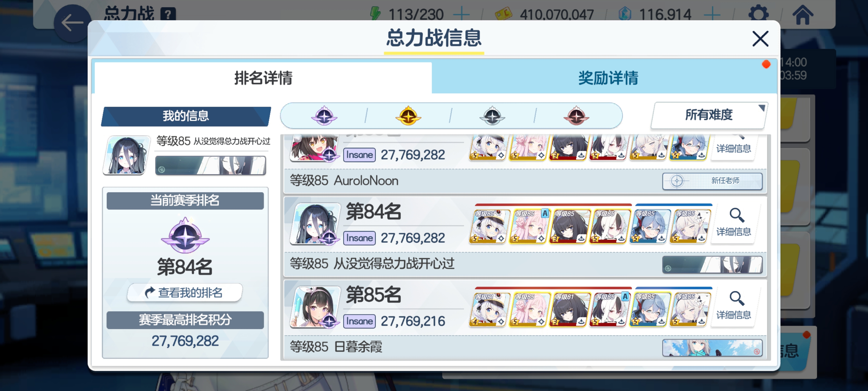Image resolution: width=868 pixels, height=391 pixels.
Task: Close the 总力战信息 dialog
Action: (x=760, y=39)
